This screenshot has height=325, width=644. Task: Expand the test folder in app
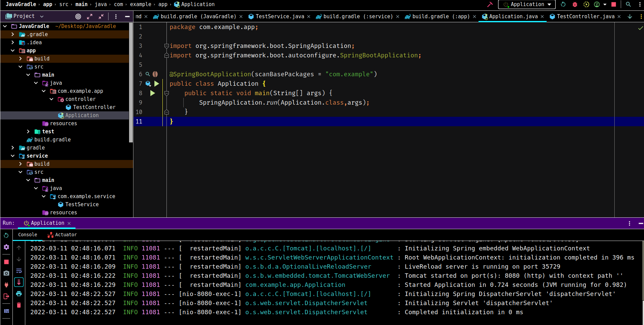tap(28, 132)
